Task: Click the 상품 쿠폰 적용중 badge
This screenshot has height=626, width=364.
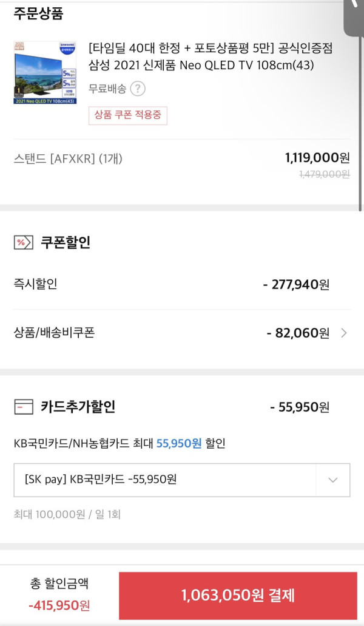Action: point(127,115)
